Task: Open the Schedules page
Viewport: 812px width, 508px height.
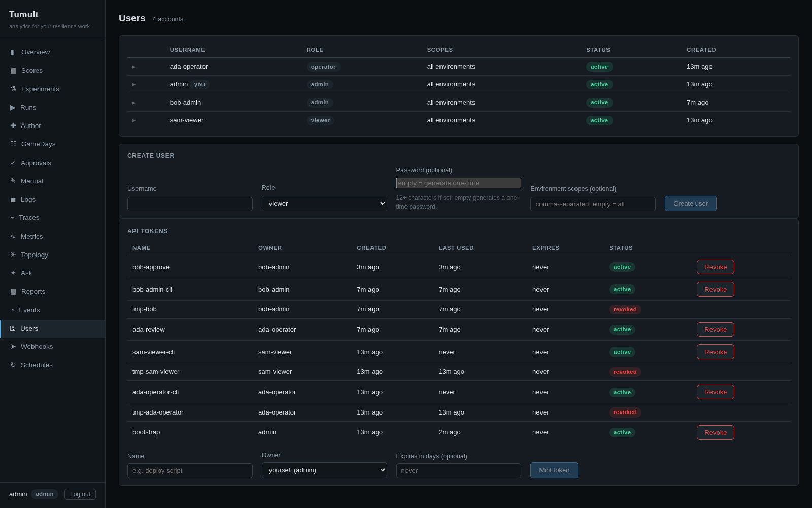Action: tap(53, 365)
